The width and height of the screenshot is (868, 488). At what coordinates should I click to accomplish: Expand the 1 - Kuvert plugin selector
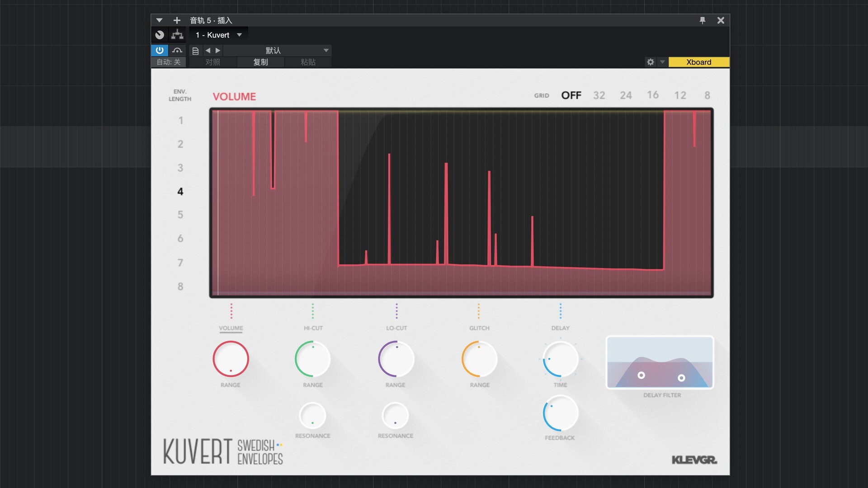pos(219,35)
